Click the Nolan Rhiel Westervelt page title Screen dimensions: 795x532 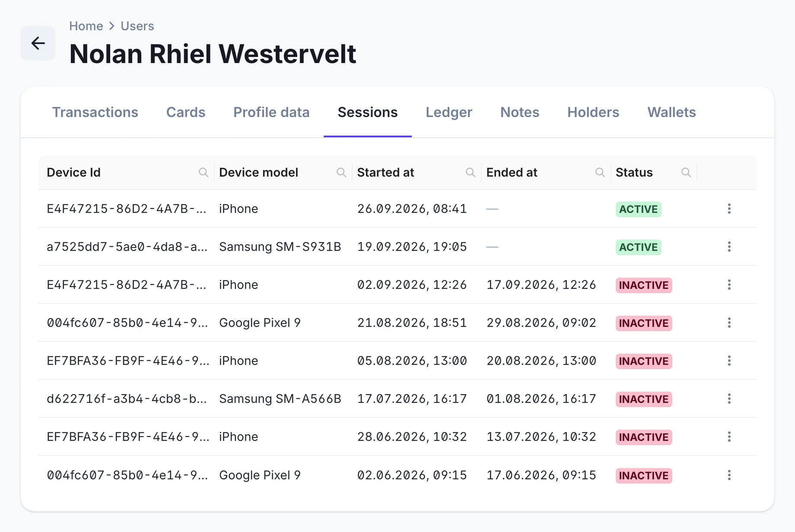pyautogui.click(x=213, y=54)
